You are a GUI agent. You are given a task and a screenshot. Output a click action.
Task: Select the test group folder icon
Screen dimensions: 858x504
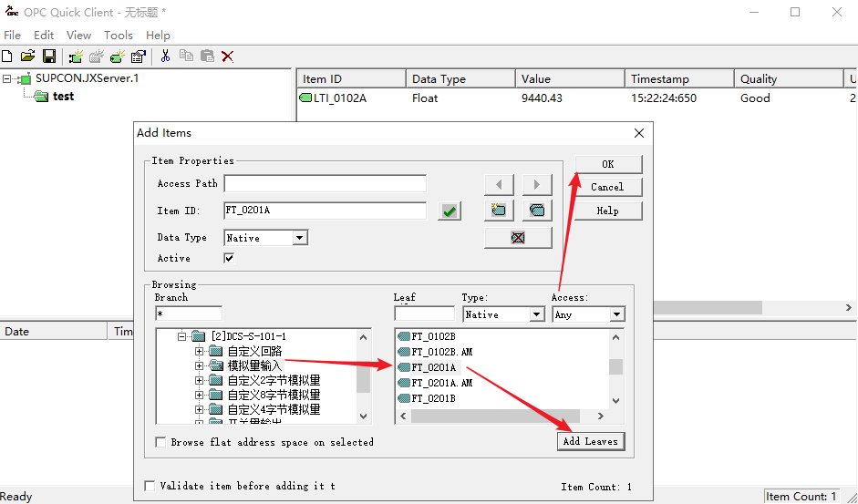41,97
